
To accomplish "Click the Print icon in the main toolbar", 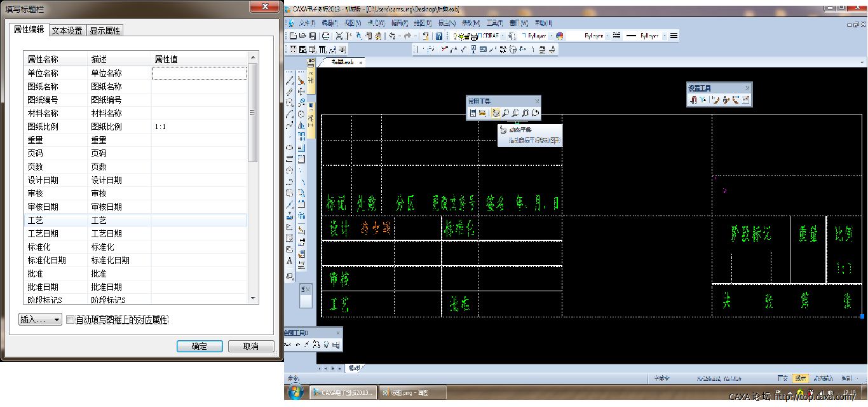I will [x=326, y=36].
